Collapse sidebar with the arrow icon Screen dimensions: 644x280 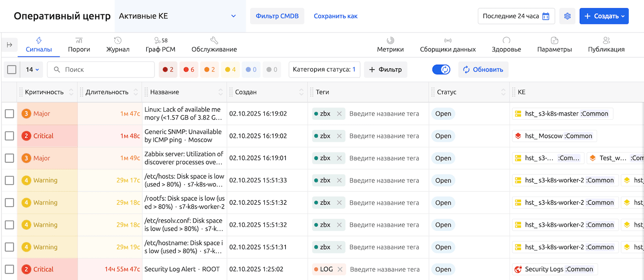[x=9, y=45]
